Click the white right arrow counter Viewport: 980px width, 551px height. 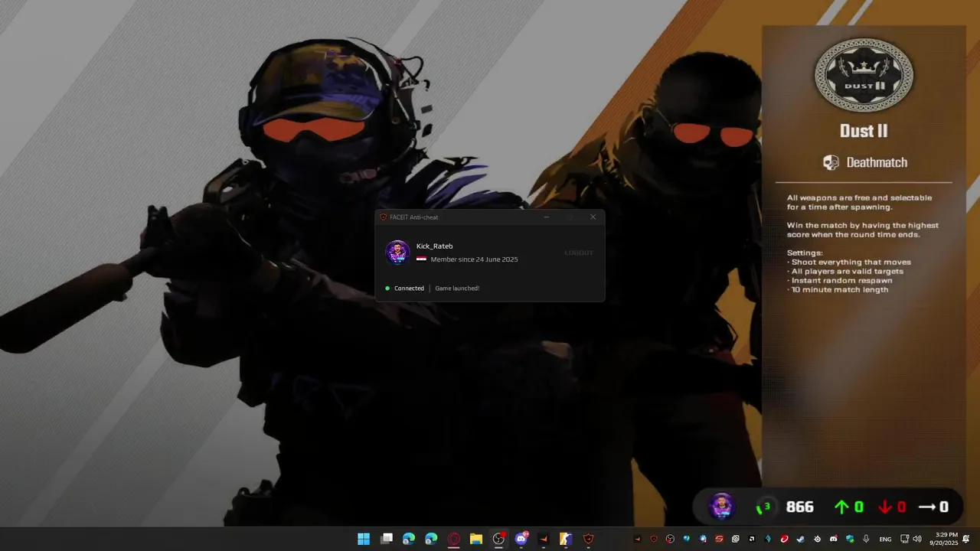click(x=933, y=507)
